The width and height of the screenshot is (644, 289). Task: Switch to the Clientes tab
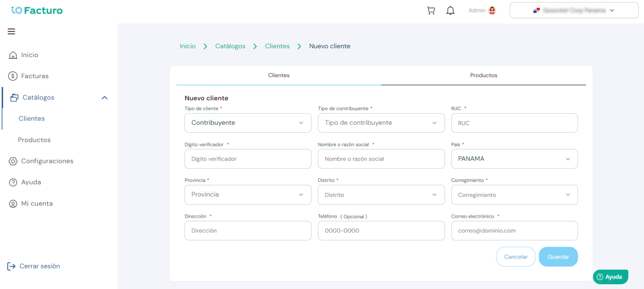tap(279, 76)
